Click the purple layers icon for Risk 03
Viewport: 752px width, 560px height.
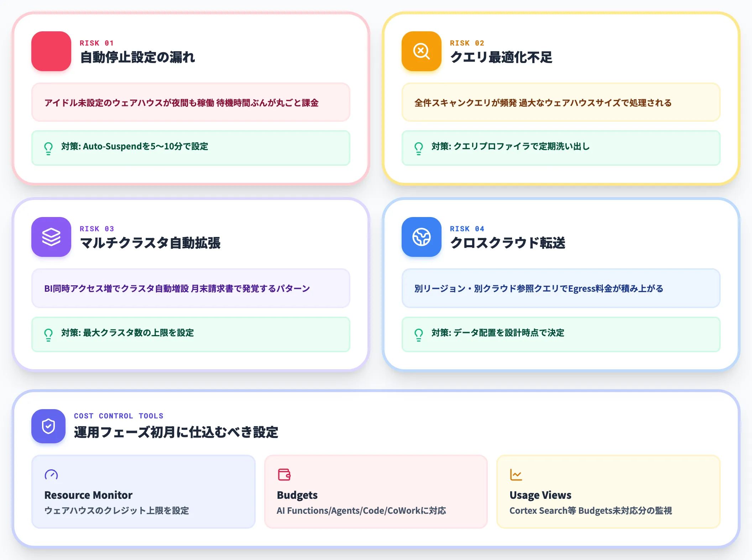pos(51,237)
